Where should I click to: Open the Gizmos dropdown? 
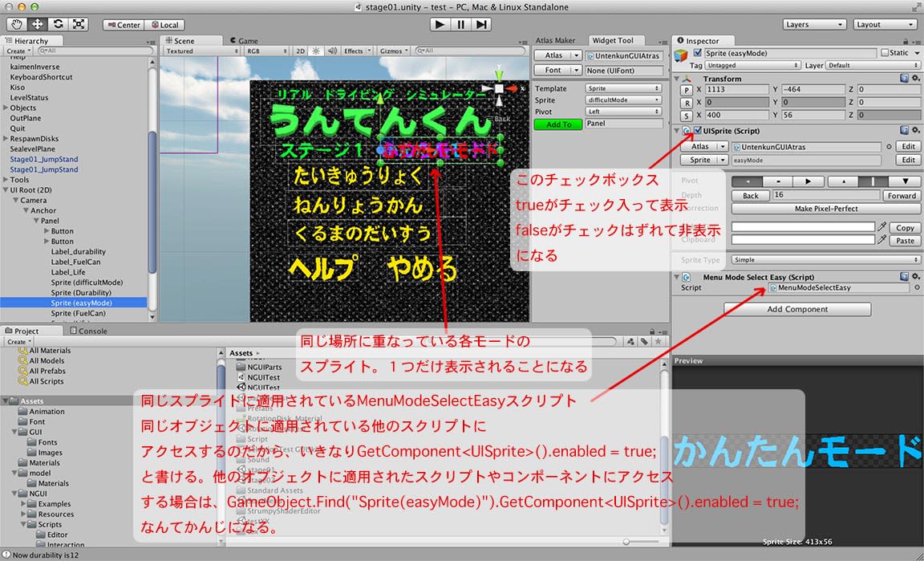pyautogui.click(x=395, y=51)
